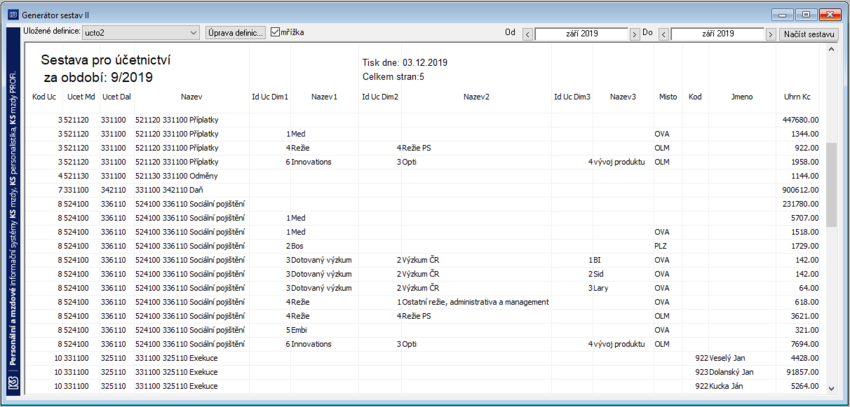Click the amount 7694.00
Viewport: 850px width, 407px height.
[805, 344]
